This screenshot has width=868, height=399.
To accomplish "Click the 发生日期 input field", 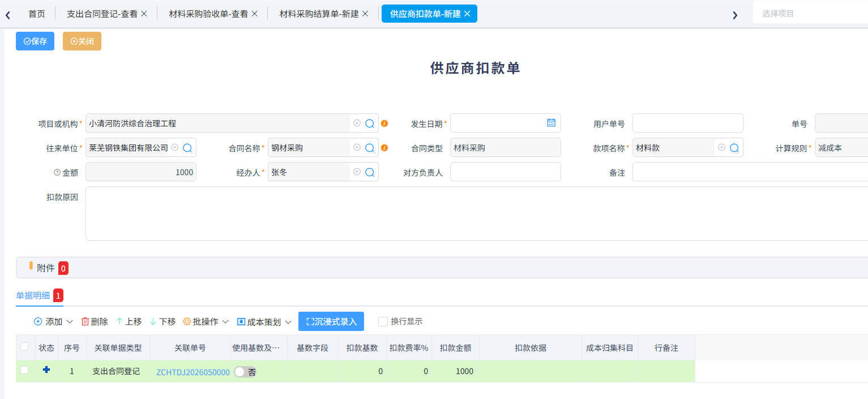I will tap(505, 123).
